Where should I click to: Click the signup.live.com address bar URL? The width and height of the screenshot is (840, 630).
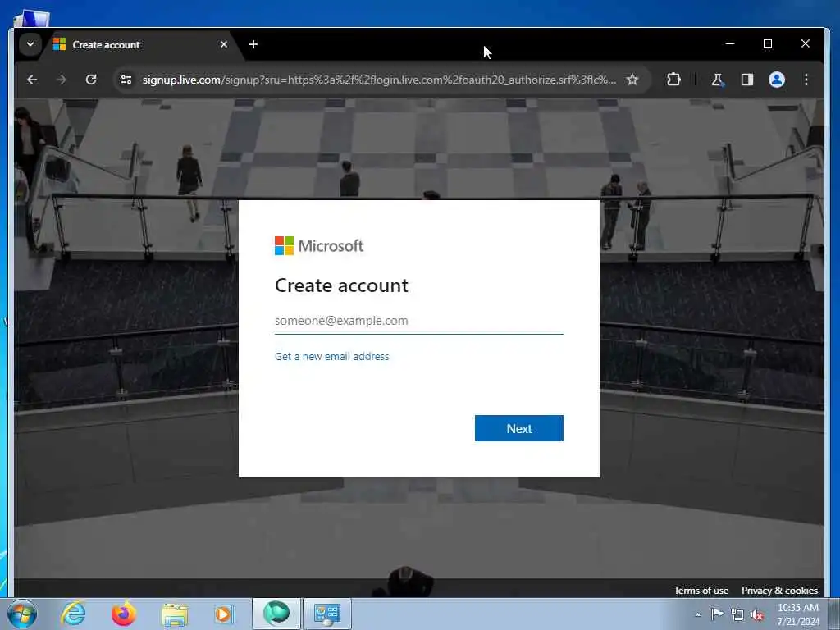tap(379, 80)
